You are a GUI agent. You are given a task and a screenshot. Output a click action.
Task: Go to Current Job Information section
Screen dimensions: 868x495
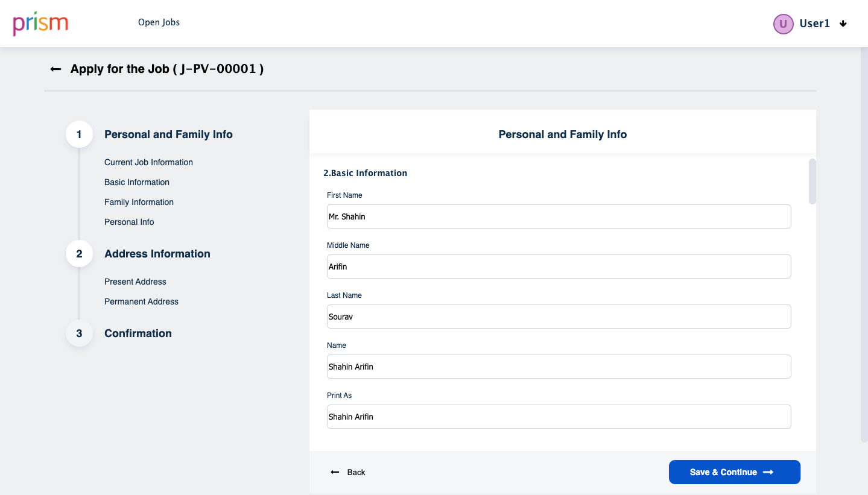(148, 162)
